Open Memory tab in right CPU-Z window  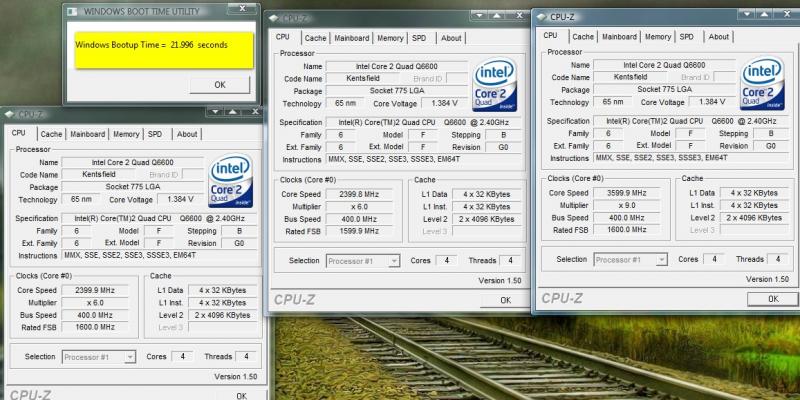point(658,37)
